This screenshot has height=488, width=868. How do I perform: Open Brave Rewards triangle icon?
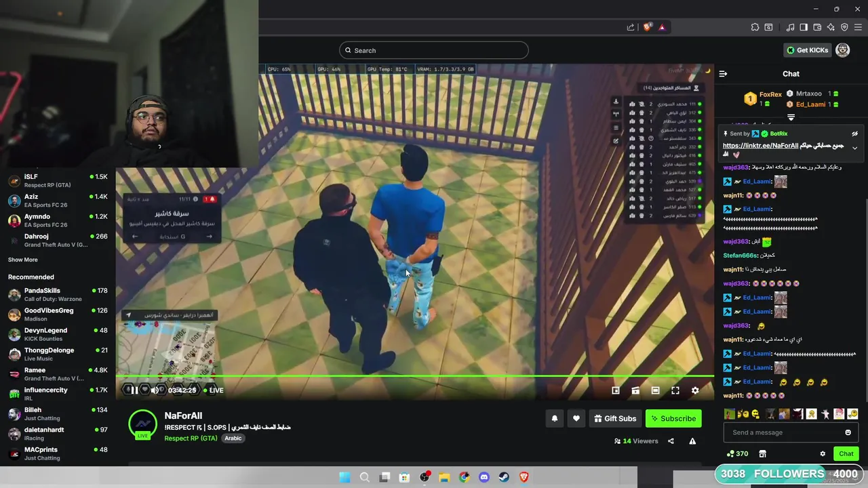click(x=662, y=27)
